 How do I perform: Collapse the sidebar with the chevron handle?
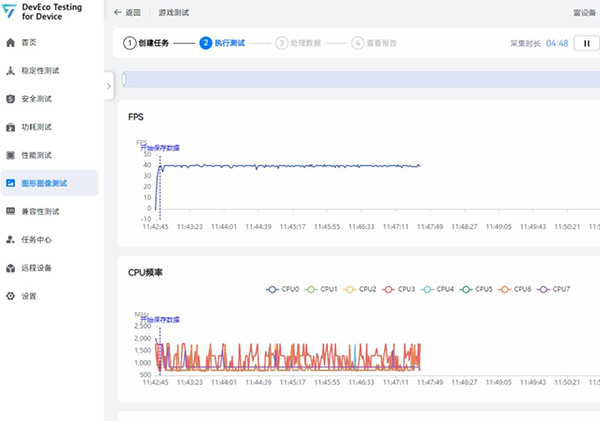point(108,87)
